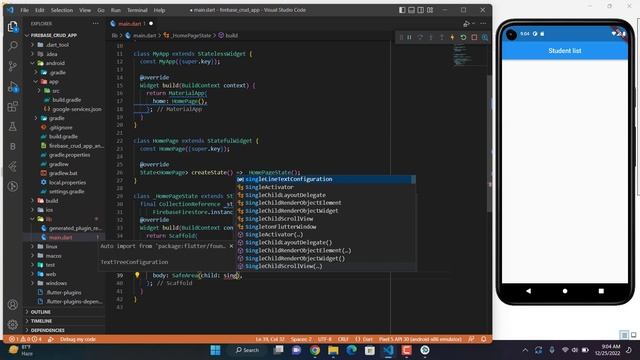Open Manage gear in activity bar
The width and height of the screenshot is (640, 360).
tap(13, 324)
